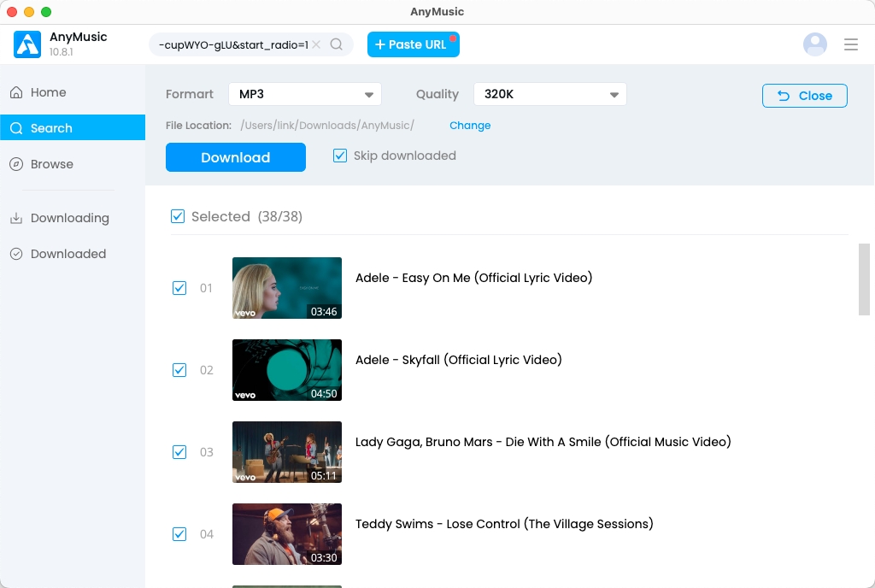Click the Paste URL button
Viewport: 875px width, 588px height.
414,44
